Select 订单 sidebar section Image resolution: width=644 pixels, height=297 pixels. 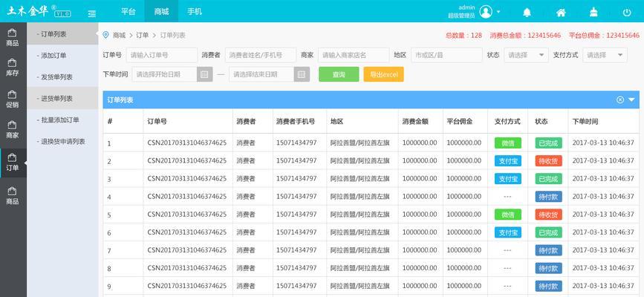[x=13, y=163]
